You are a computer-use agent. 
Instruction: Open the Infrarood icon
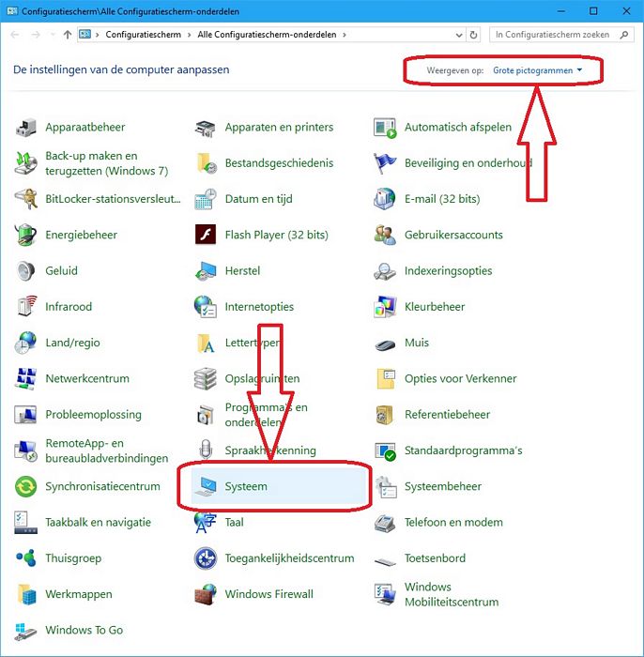click(26, 307)
